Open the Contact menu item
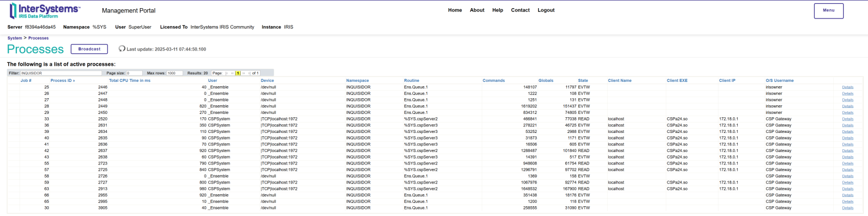This screenshot has height=216, width=868. (x=520, y=10)
